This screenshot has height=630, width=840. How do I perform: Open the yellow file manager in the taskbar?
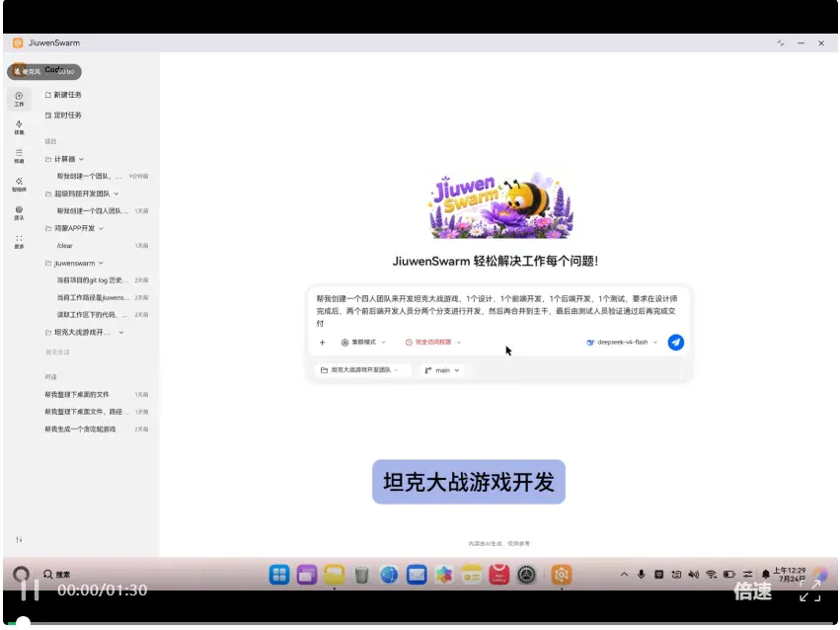[335, 575]
